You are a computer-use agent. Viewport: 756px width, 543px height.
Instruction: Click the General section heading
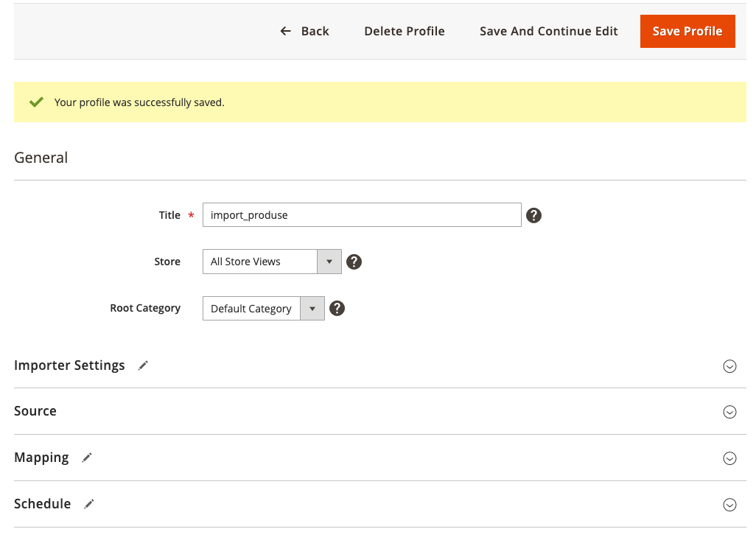pos(41,158)
